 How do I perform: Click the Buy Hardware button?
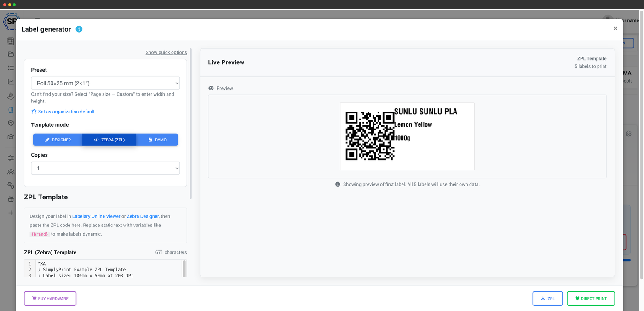[50, 299]
